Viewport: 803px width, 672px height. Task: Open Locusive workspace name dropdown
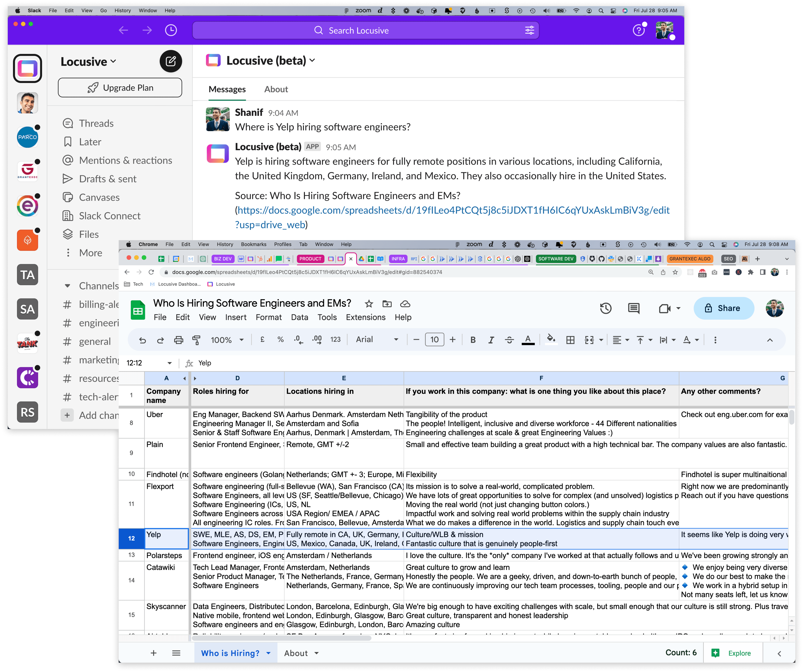(88, 62)
